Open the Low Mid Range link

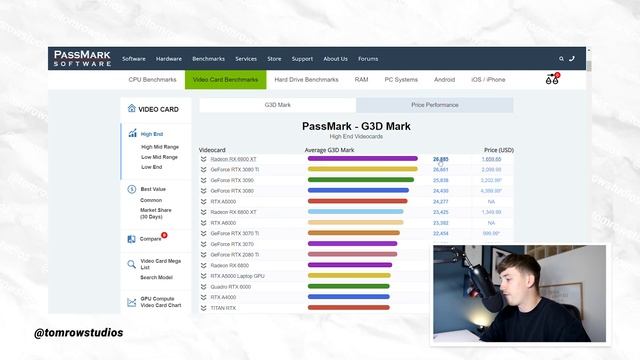(159, 157)
